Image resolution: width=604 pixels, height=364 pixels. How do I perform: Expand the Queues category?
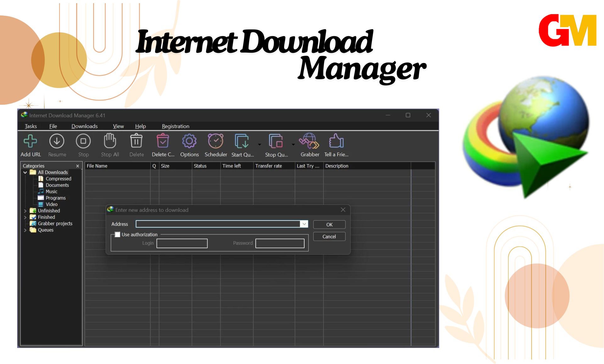tap(25, 230)
